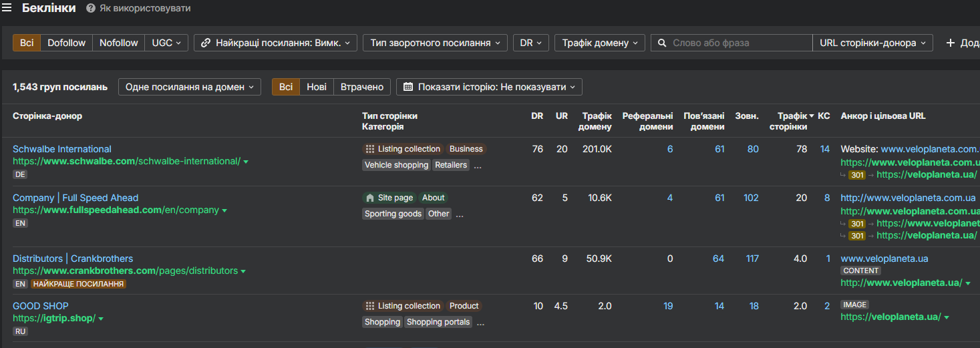Click the Vehicle shopping category tag
Viewport: 980px width, 348px height.
396,165
